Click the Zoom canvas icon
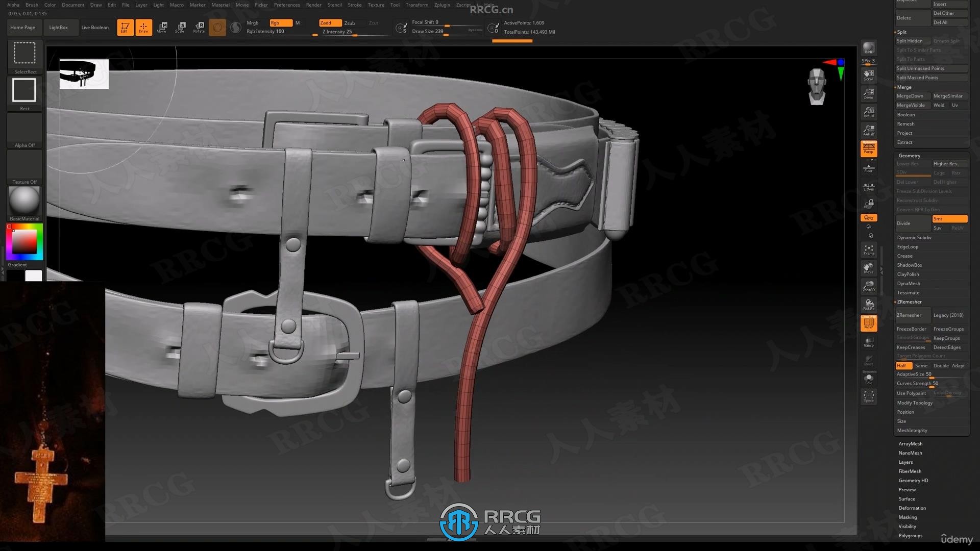Image resolution: width=980 pixels, height=551 pixels. click(868, 93)
